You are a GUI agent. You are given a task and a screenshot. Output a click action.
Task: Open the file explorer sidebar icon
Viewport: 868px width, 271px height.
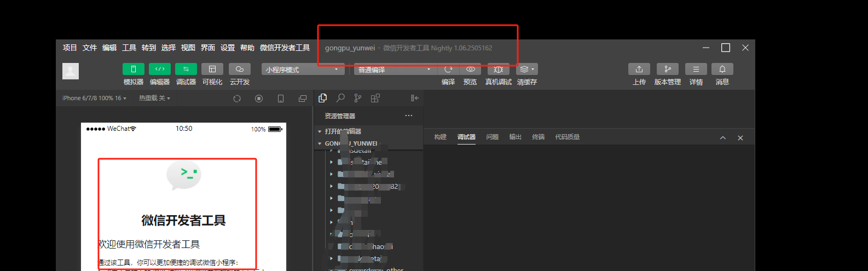pos(323,98)
